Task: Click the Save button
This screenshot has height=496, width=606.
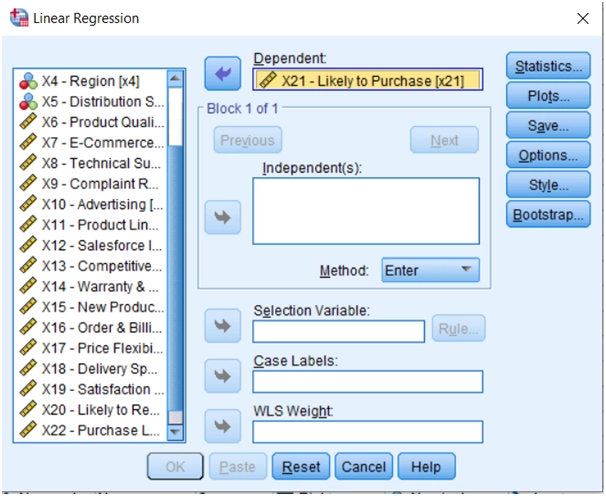Action: (548, 126)
